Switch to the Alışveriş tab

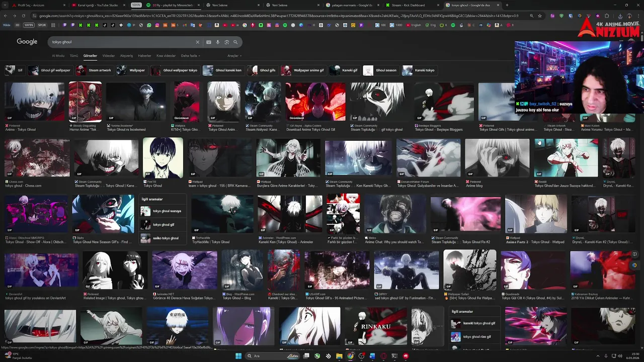click(x=126, y=56)
